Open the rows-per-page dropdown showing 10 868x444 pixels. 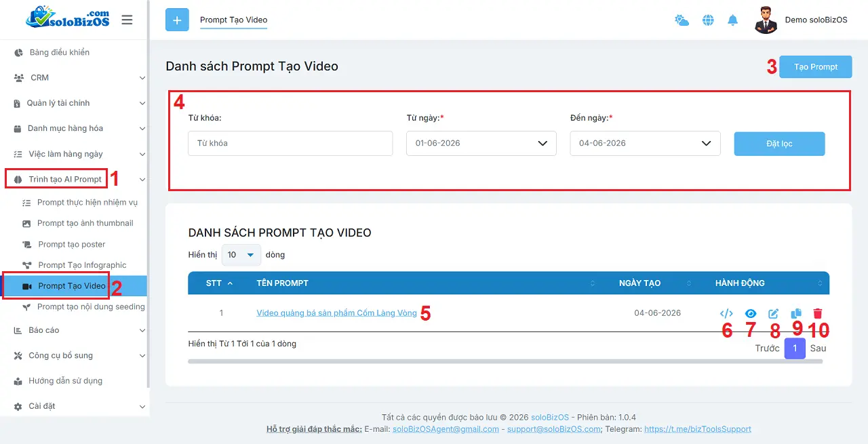(x=241, y=255)
